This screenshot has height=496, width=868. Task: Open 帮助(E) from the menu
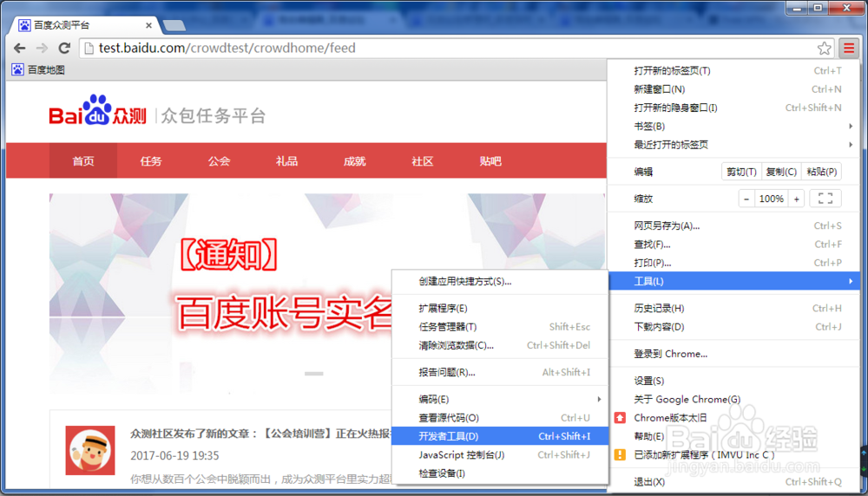(x=733, y=436)
